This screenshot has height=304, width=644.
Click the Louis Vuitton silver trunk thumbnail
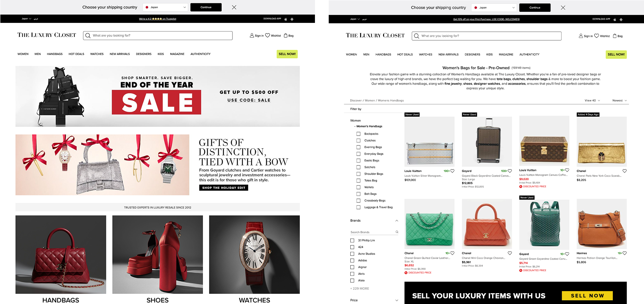coord(430,142)
